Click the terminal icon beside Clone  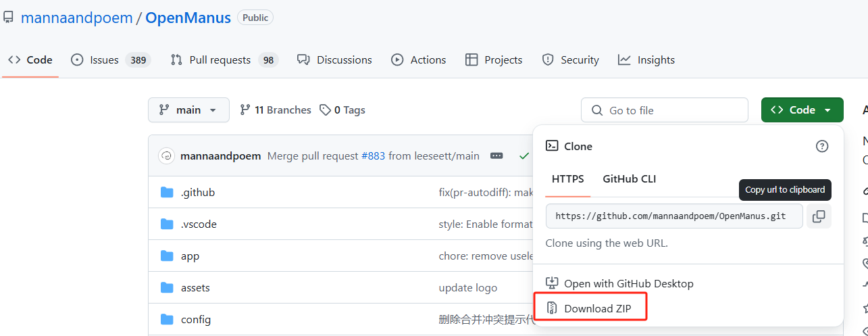[552, 146]
